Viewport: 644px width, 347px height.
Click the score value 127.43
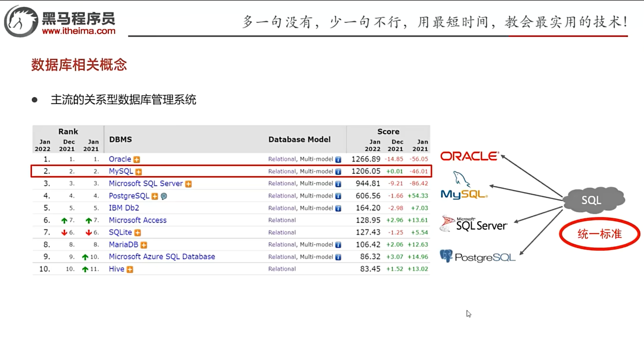click(369, 232)
